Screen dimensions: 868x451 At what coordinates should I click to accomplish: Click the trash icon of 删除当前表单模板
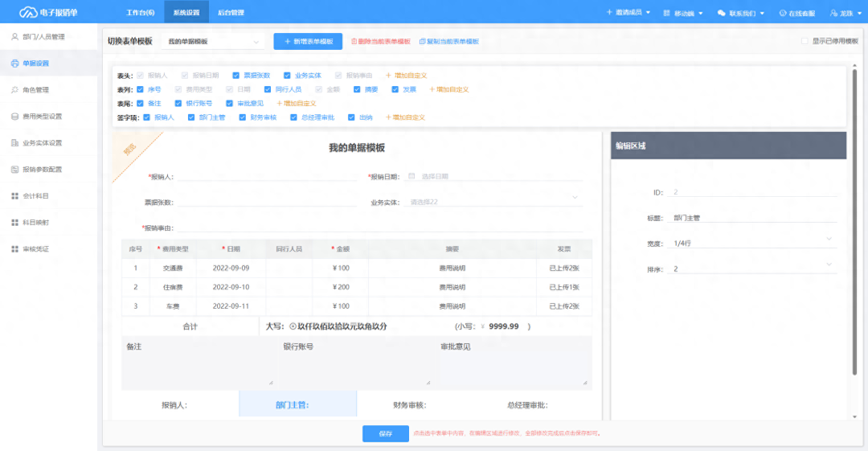point(354,42)
